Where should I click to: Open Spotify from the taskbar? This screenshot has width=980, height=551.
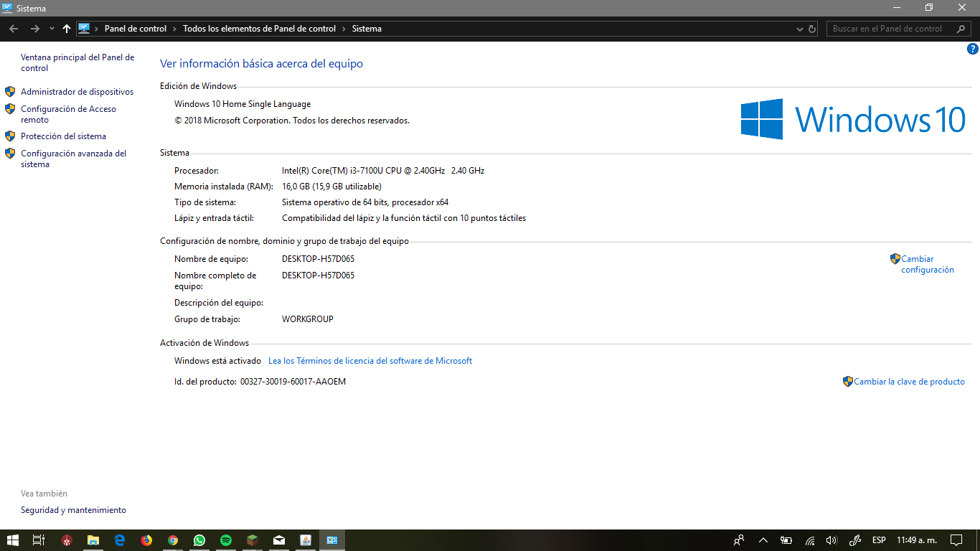pos(226,540)
